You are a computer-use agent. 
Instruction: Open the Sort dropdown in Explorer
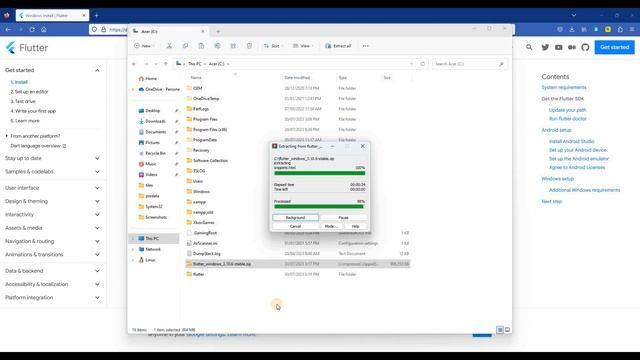[x=273, y=46]
